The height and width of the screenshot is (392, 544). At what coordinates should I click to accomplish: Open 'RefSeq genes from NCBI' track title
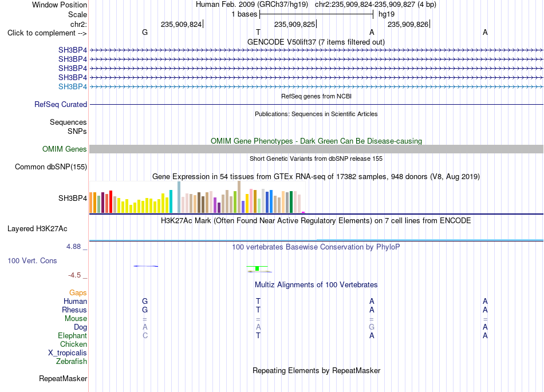316,96
